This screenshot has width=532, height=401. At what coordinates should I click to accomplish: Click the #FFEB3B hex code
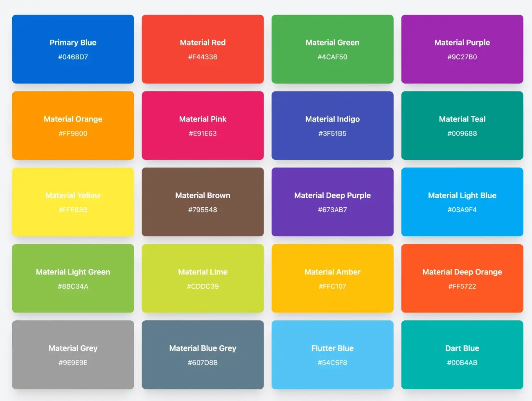(x=73, y=210)
